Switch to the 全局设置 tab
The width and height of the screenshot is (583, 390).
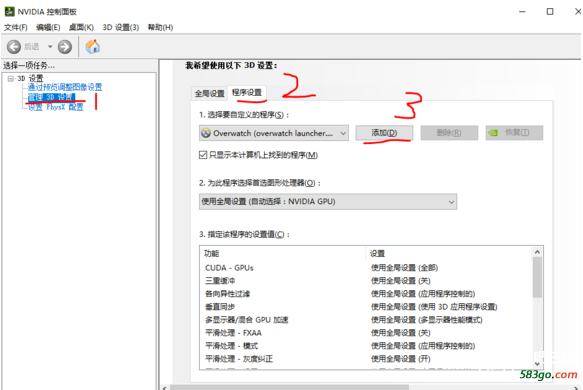(x=209, y=93)
